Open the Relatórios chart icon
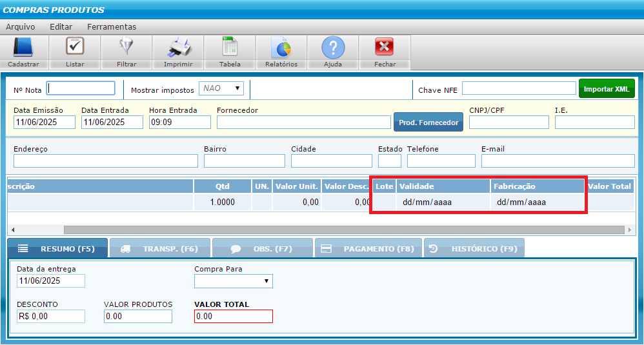The image size is (644, 345). 281,48
